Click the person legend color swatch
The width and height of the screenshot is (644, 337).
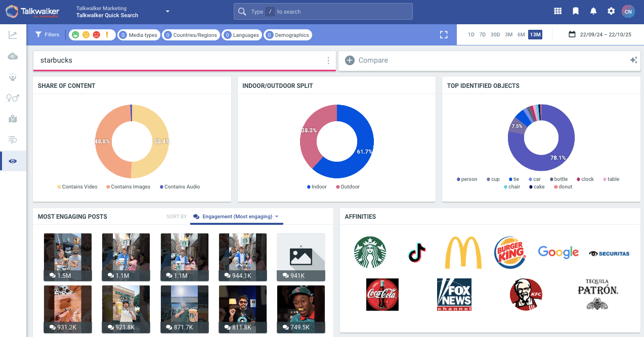[x=458, y=179]
